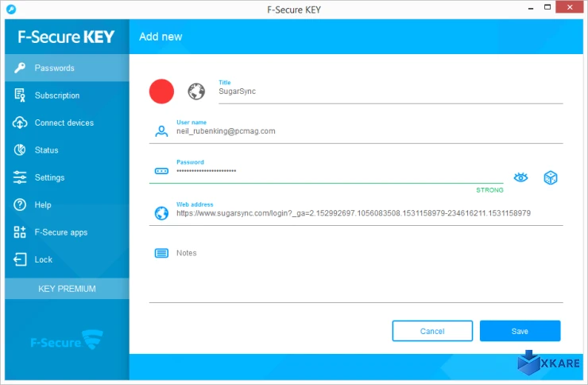Screen dimensions: 588x385
Task: Close the F-Secure KEY window
Action: [x=570, y=7]
